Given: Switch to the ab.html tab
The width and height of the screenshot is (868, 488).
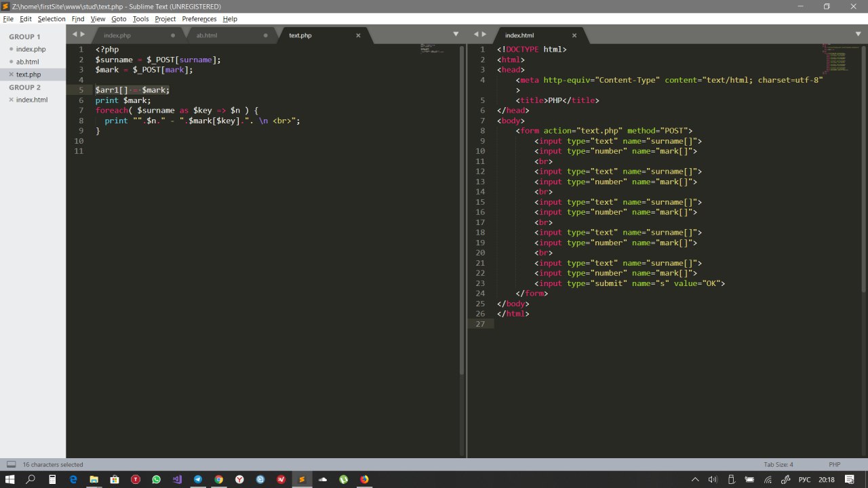Looking at the screenshot, I should 207,35.
